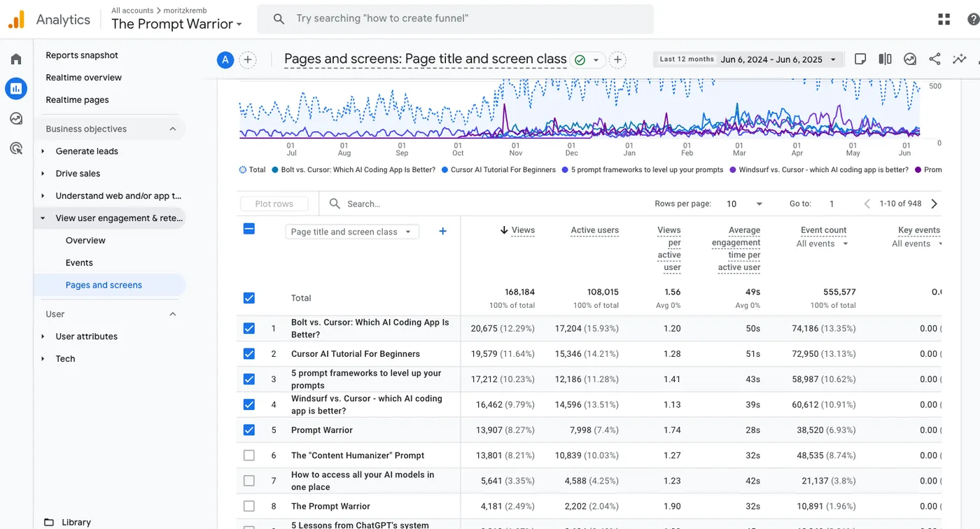Open the Insights sparkline icon
The width and height of the screenshot is (980, 529).
pos(959,59)
